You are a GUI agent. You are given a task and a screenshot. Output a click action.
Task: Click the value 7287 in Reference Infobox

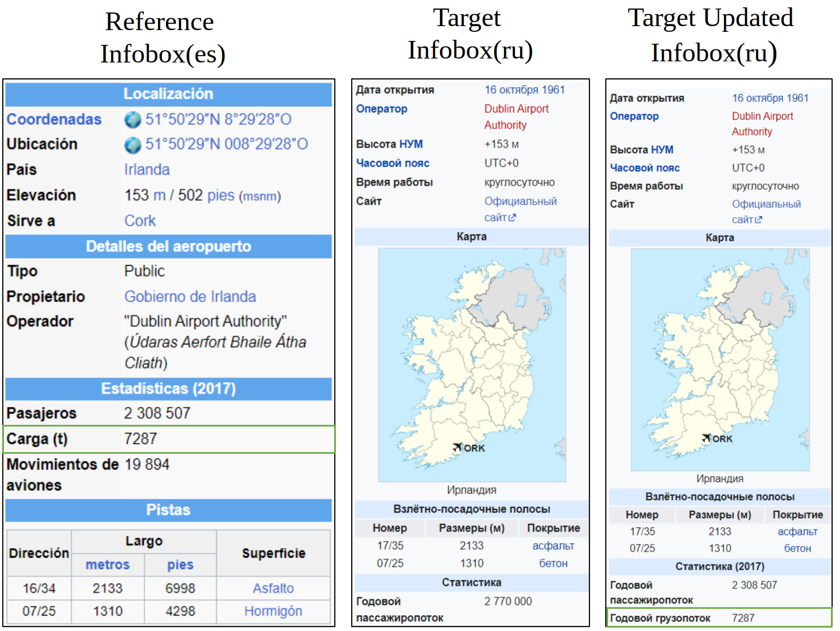140,439
